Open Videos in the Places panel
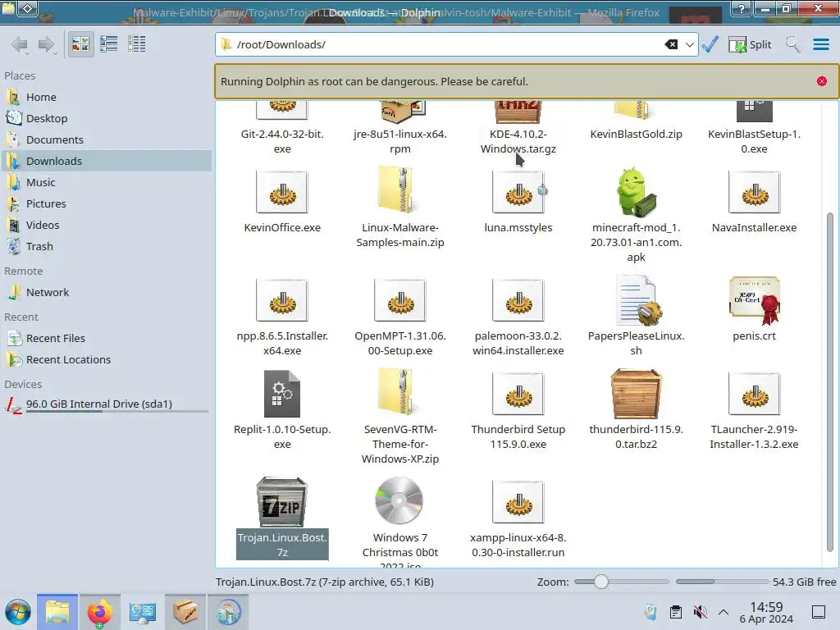Image resolution: width=840 pixels, height=630 pixels. click(x=107, y=226)
